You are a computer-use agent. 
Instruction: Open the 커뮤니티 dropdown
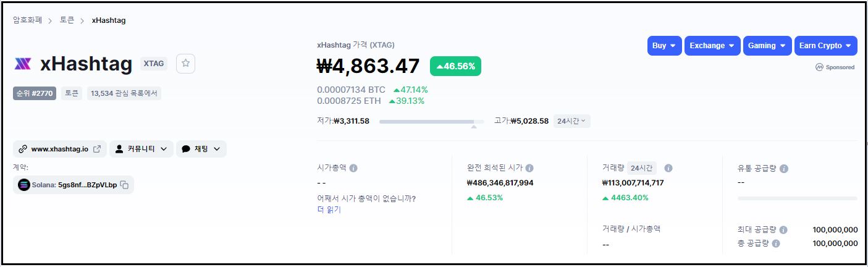click(x=141, y=149)
